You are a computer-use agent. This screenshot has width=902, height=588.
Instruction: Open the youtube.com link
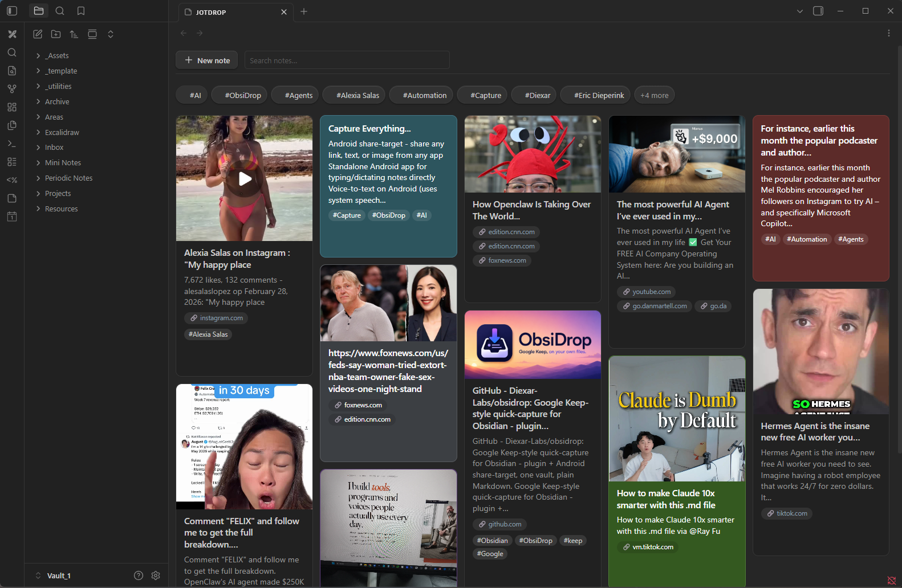(646, 292)
